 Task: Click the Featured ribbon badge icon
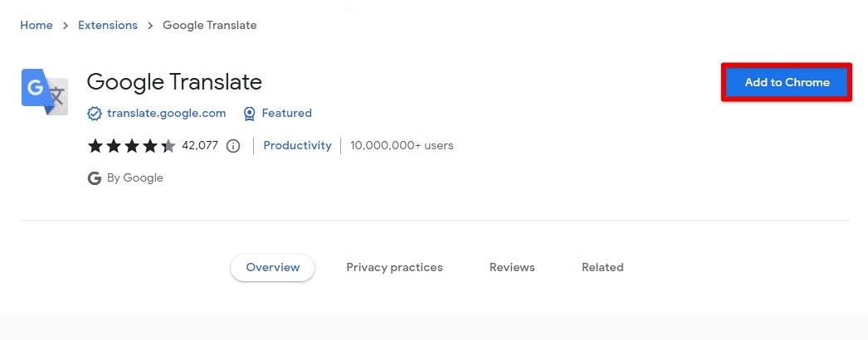[x=250, y=114]
